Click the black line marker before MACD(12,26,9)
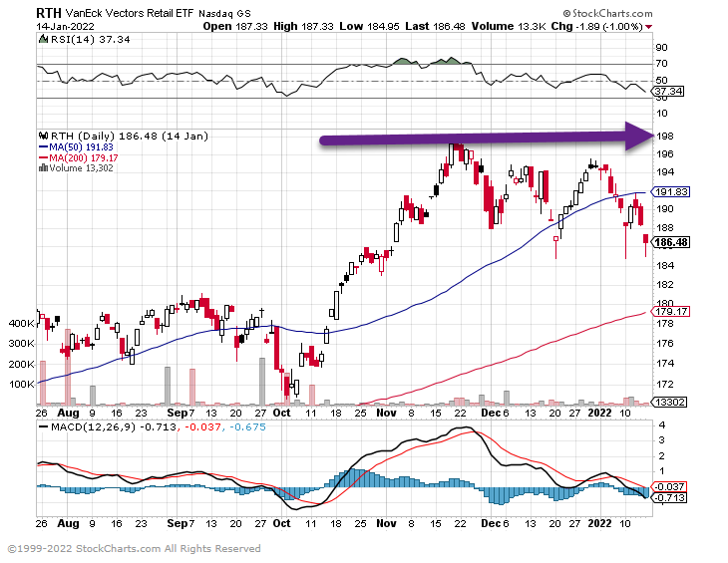 coord(44,426)
